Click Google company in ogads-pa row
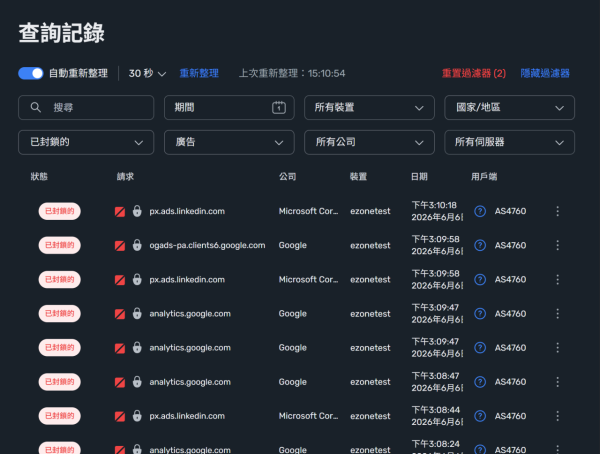Viewport: 600px width, 454px height. pyautogui.click(x=293, y=245)
